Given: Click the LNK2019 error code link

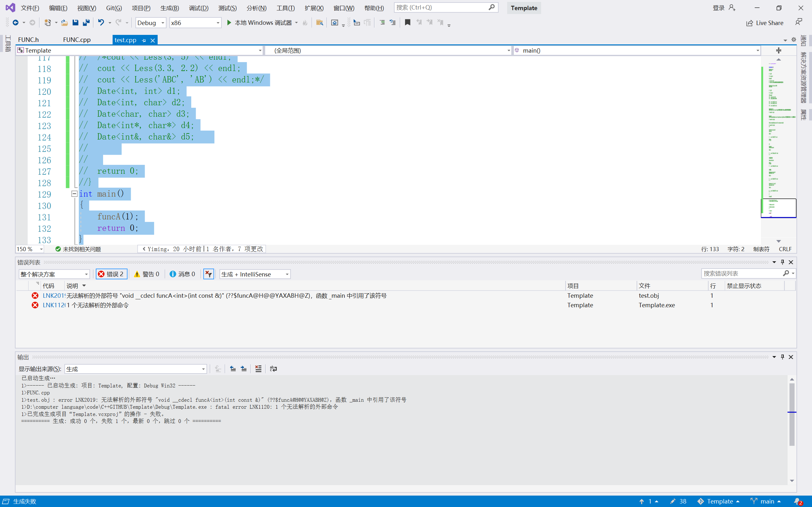Looking at the screenshot, I should coord(54,296).
